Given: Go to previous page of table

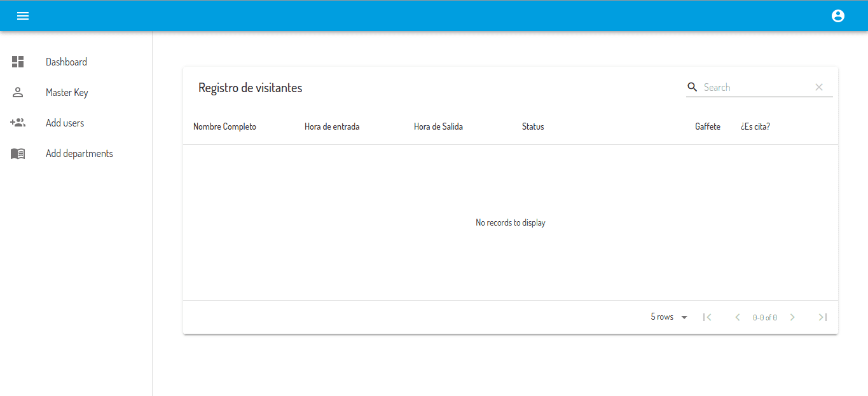Looking at the screenshot, I should 738,317.
